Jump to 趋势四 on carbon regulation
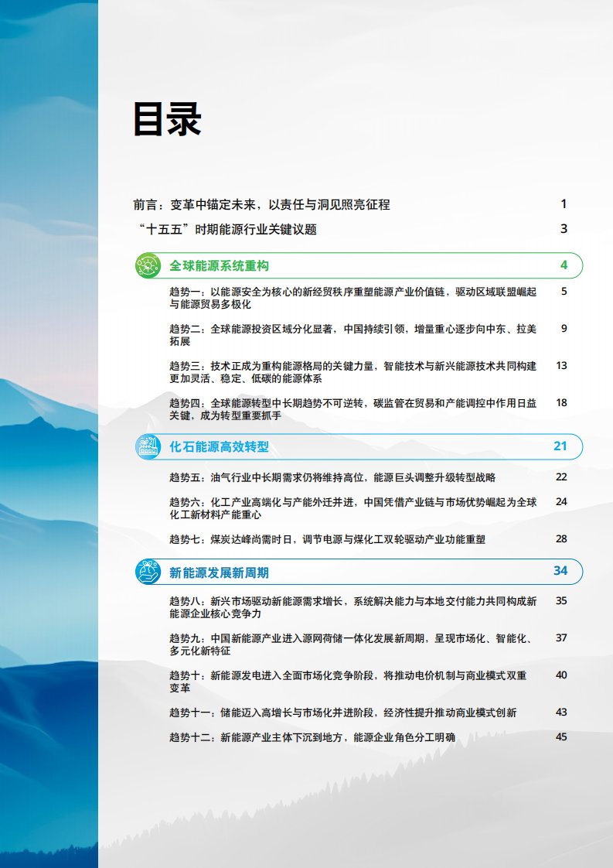613x868 pixels. [x=352, y=409]
